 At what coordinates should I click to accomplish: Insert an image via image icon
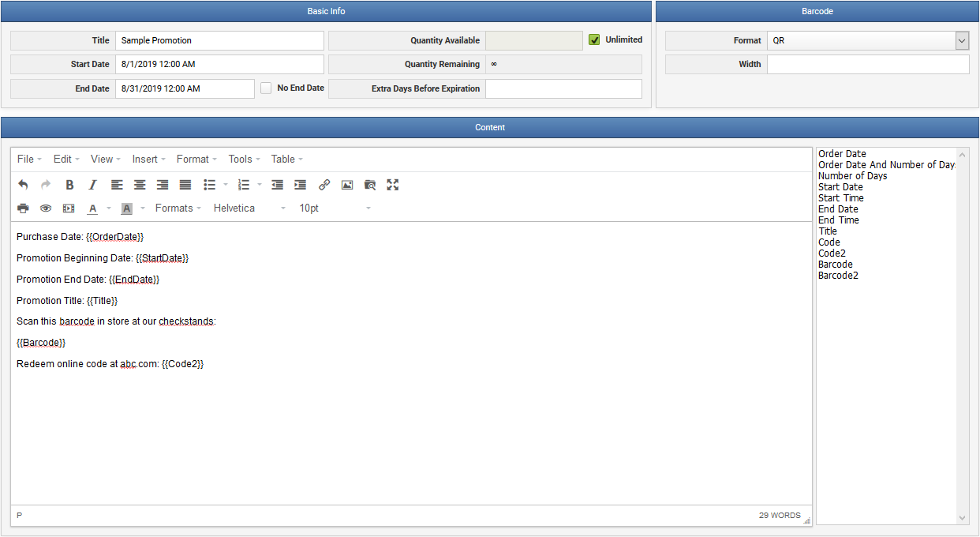[347, 185]
